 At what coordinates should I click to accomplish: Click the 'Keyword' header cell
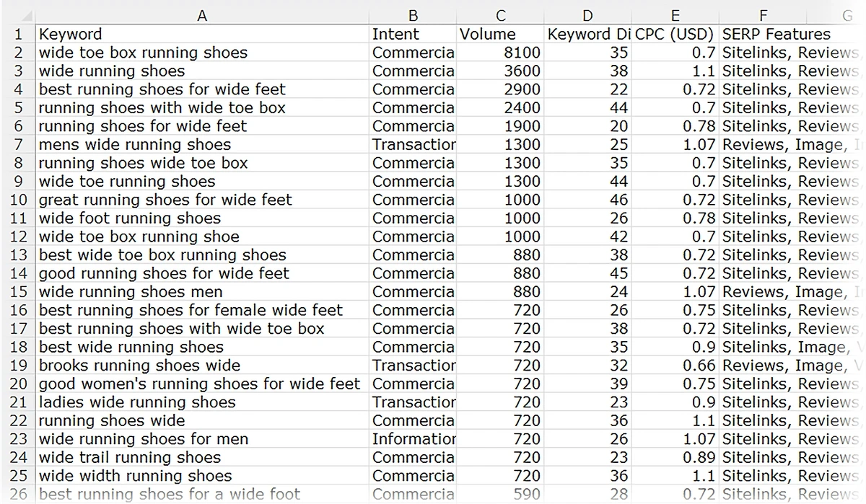pyautogui.click(x=202, y=34)
